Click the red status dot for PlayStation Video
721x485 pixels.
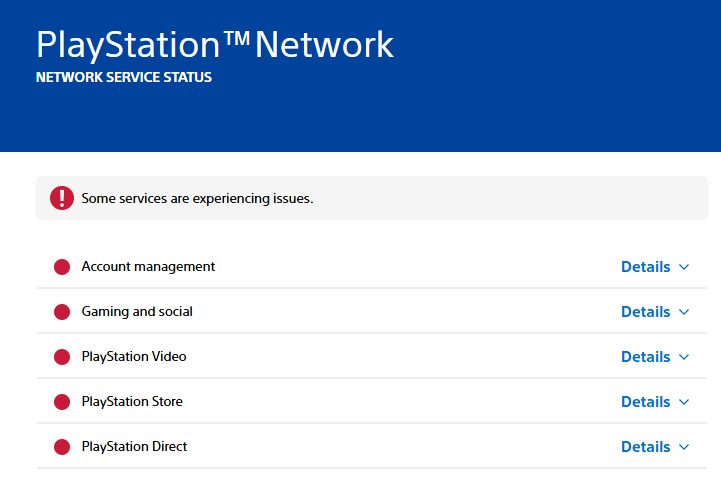click(x=62, y=357)
